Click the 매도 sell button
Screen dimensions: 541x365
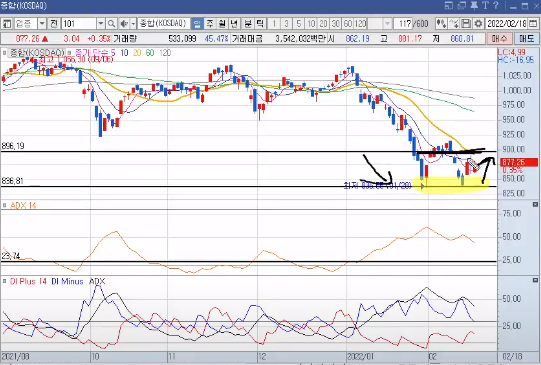[x=527, y=39]
